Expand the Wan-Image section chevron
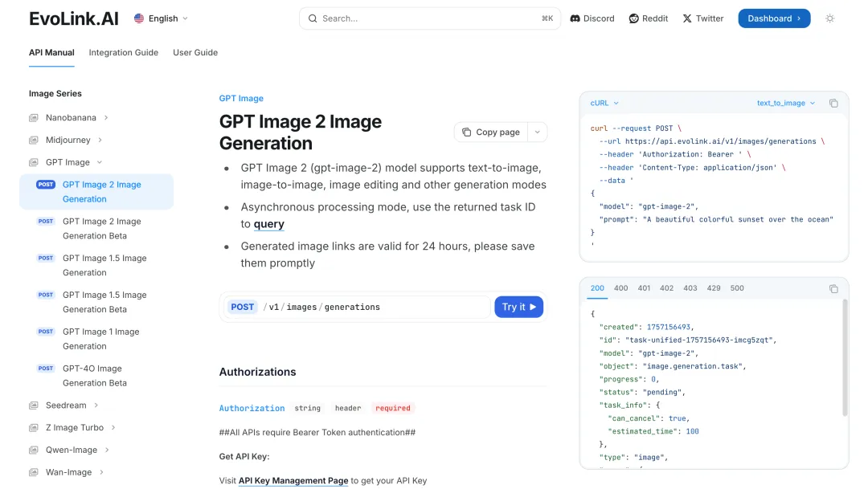This screenshot has width=868, height=489. pyautogui.click(x=102, y=472)
